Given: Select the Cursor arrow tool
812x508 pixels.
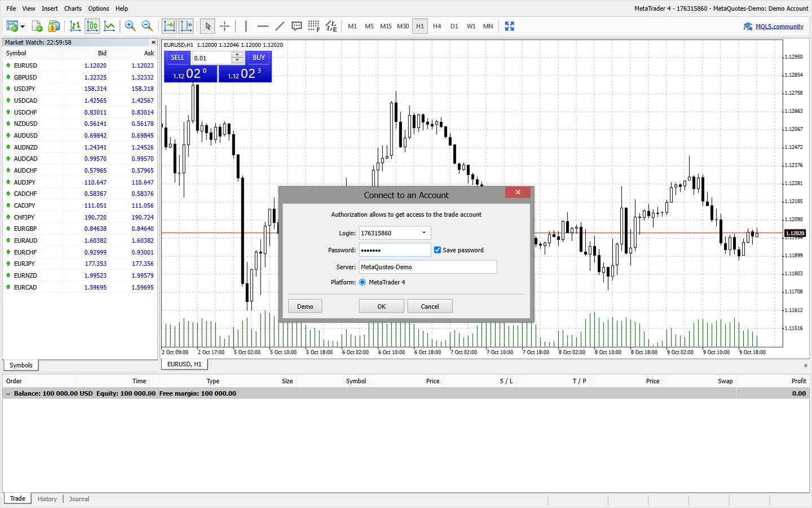Looking at the screenshot, I should coord(208,26).
